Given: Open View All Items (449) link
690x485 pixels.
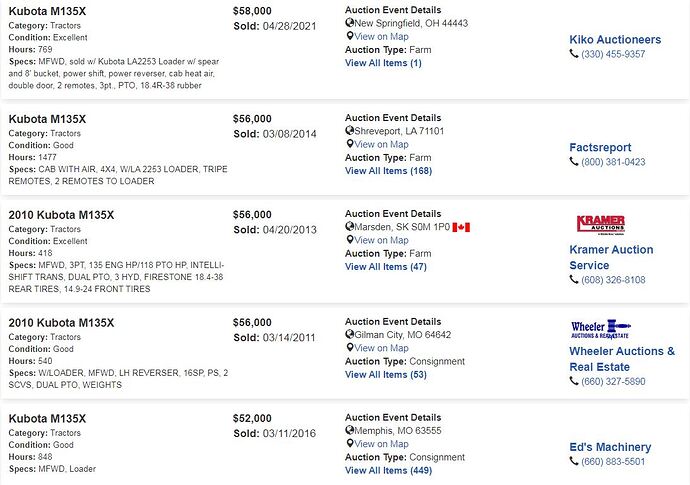Looking at the screenshot, I should click(389, 470).
